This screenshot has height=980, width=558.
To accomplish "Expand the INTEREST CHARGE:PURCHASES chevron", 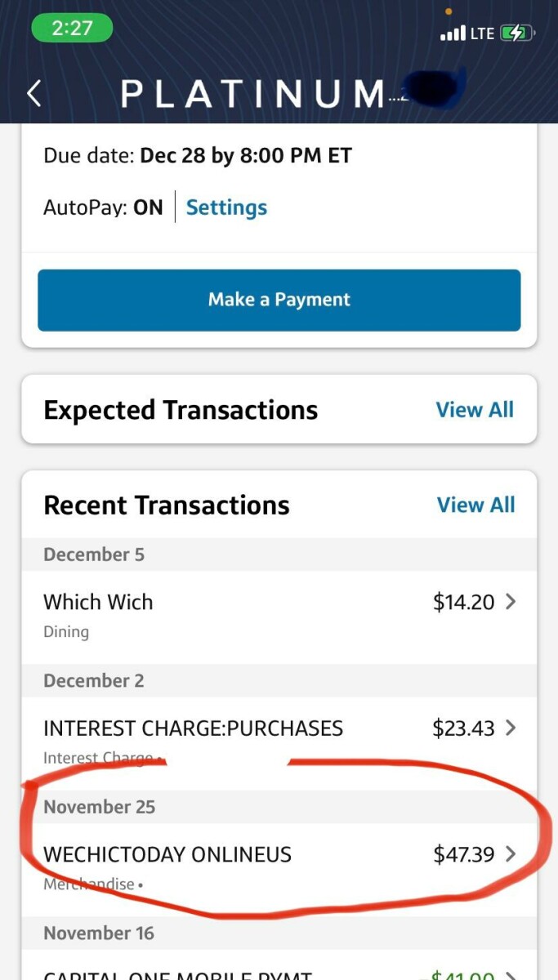I will [511, 728].
